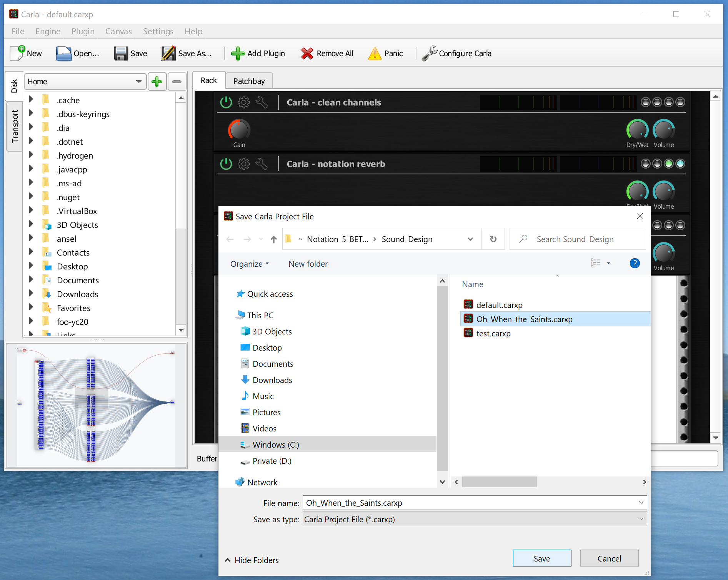
Task: Switch to the Patchbay tab
Action: [249, 81]
